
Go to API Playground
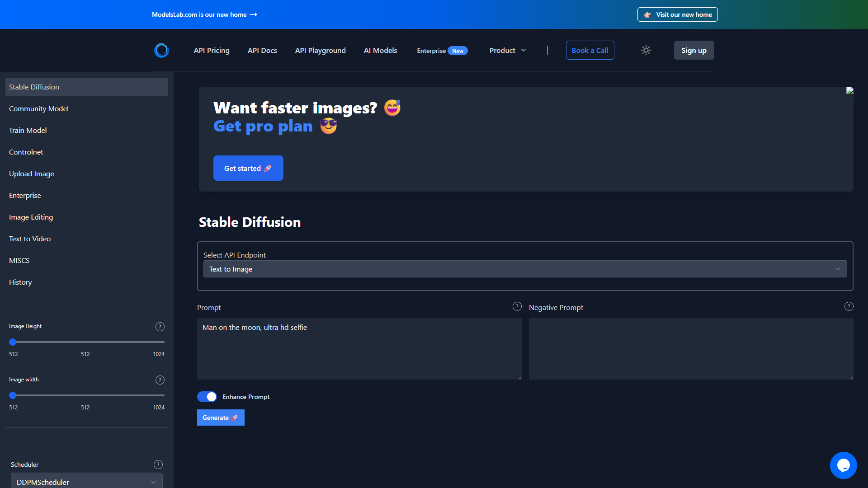click(x=321, y=51)
